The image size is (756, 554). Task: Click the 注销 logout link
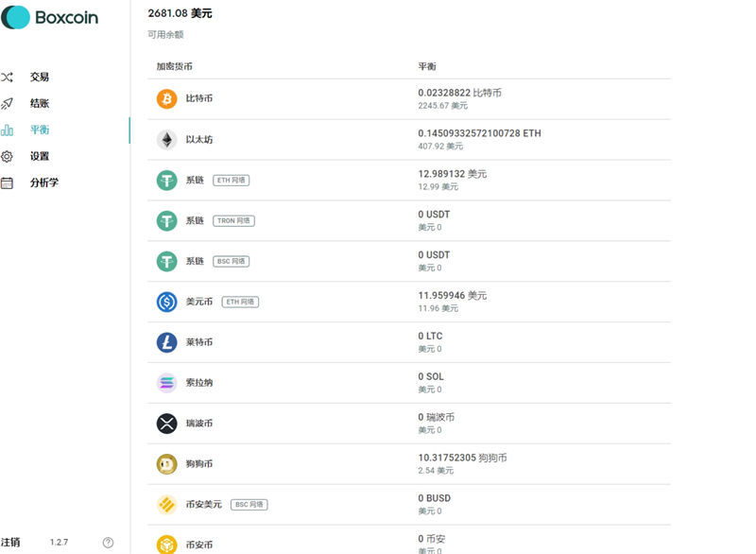[x=10, y=543]
